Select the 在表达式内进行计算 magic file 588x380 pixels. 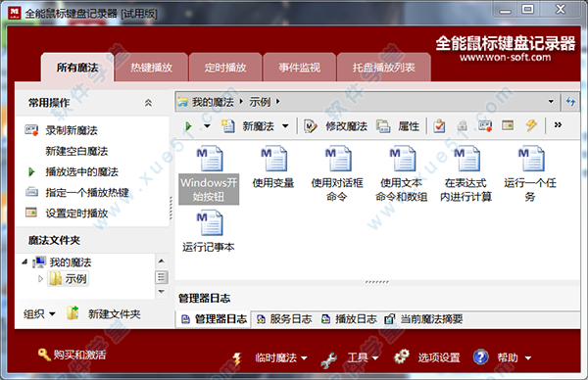465,174
